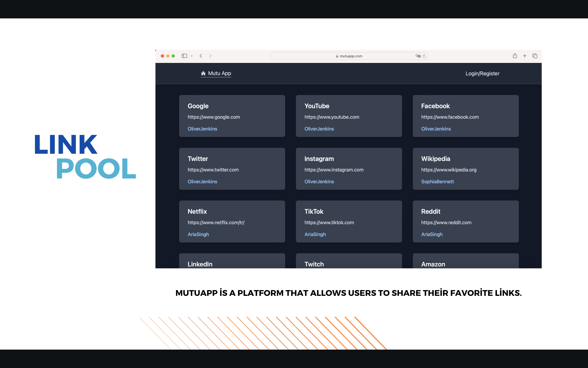The height and width of the screenshot is (368, 588).
Task: Click the lock icon in address bar
Action: click(x=337, y=56)
